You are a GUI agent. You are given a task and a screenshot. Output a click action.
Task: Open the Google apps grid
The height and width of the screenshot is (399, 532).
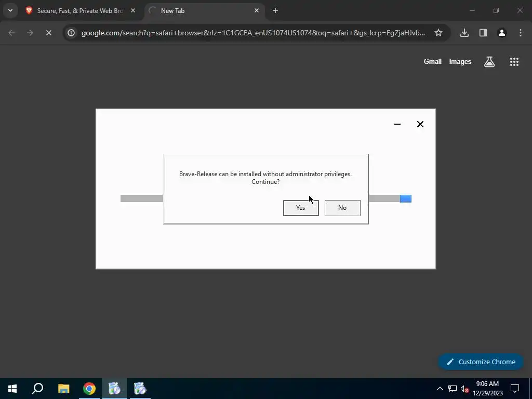(x=514, y=62)
